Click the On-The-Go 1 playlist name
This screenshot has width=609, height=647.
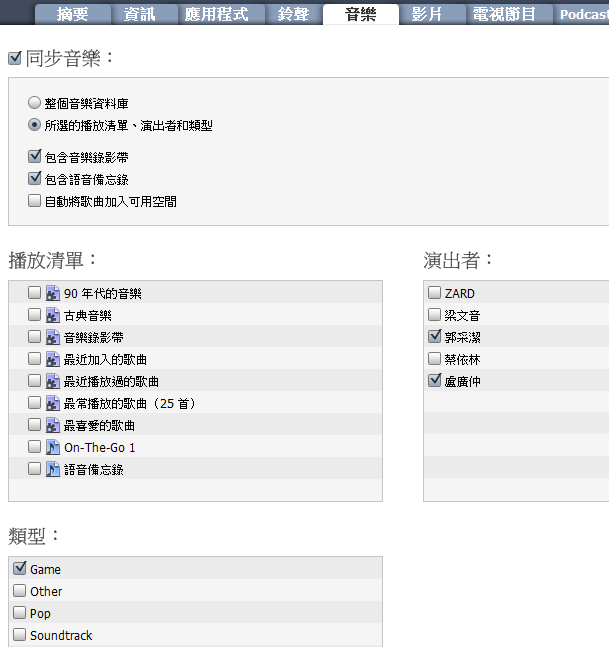click(99, 448)
